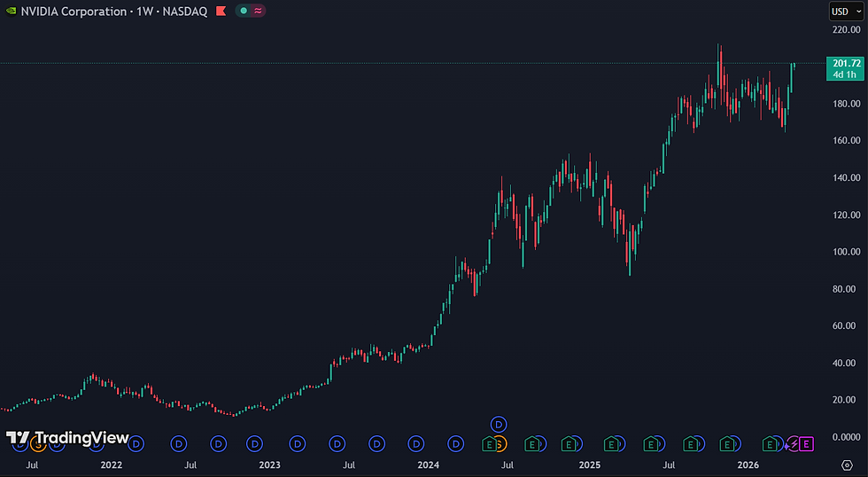Click the 2024 time axis label
Screen dimensions: 868x477
pos(429,465)
